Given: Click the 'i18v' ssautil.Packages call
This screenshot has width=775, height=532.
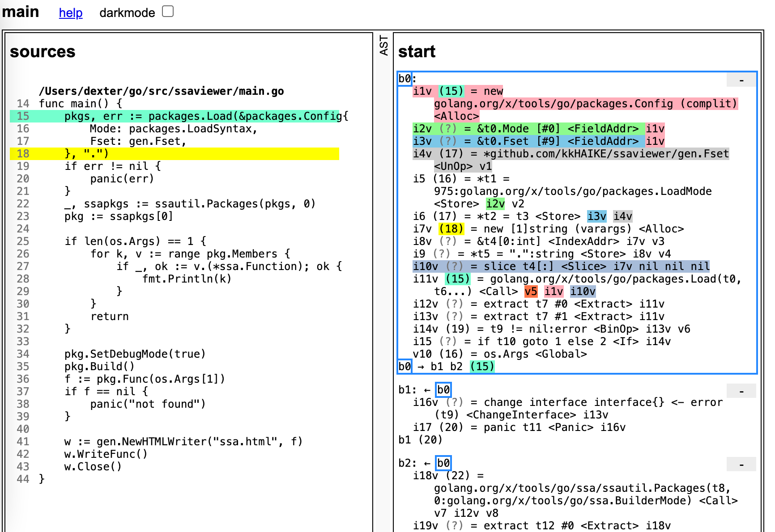Looking at the screenshot, I should click(575, 494).
